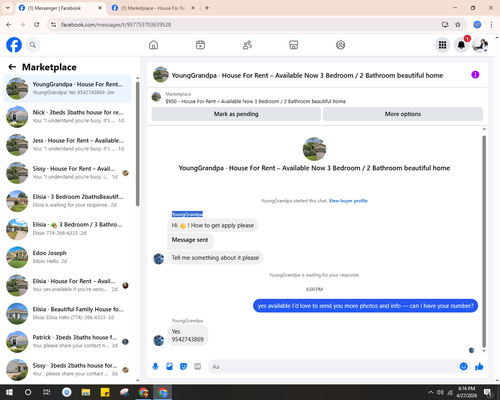Image resolution: width=500 pixels, height=400 pixels.
Task: Open Windows Start menu
Action: pos(9,392)
